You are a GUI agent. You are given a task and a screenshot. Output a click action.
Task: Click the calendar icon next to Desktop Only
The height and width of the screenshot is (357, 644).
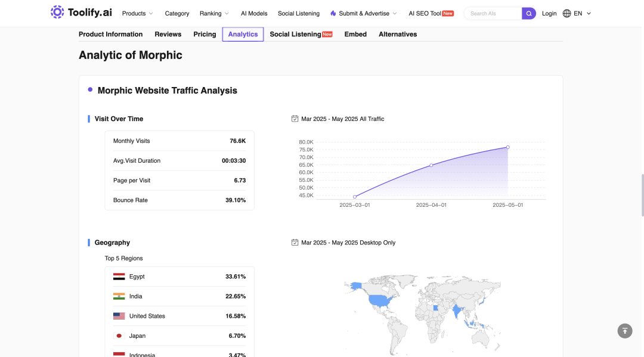tap(295, 243)
